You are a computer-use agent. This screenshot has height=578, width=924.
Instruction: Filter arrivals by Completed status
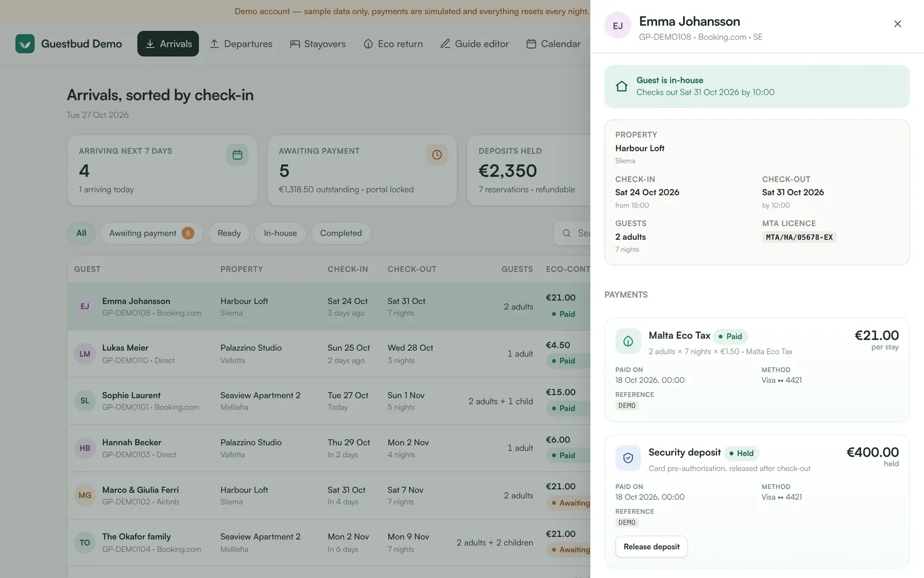pos(341,233)
